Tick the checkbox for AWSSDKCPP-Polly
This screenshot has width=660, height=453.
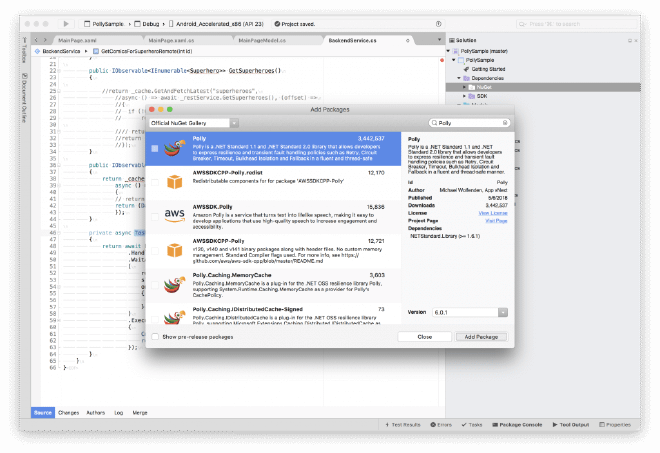click(x=155, y=251)
